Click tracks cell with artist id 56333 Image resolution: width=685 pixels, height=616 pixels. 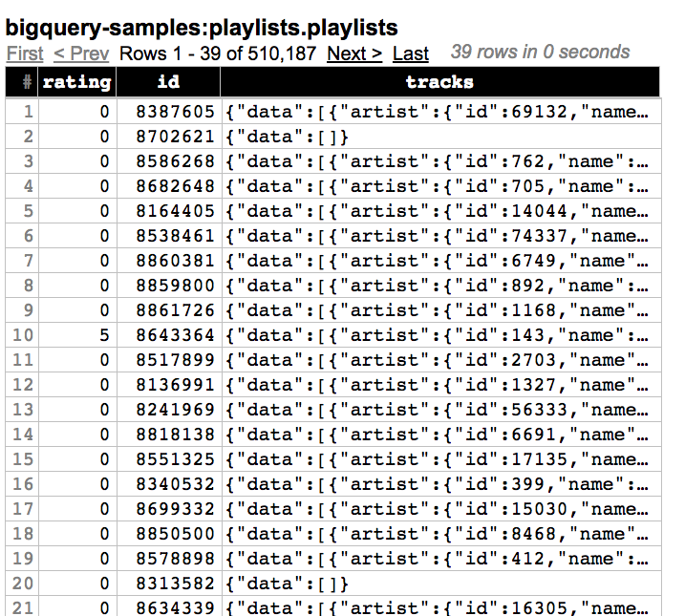(x=439, y=410)
